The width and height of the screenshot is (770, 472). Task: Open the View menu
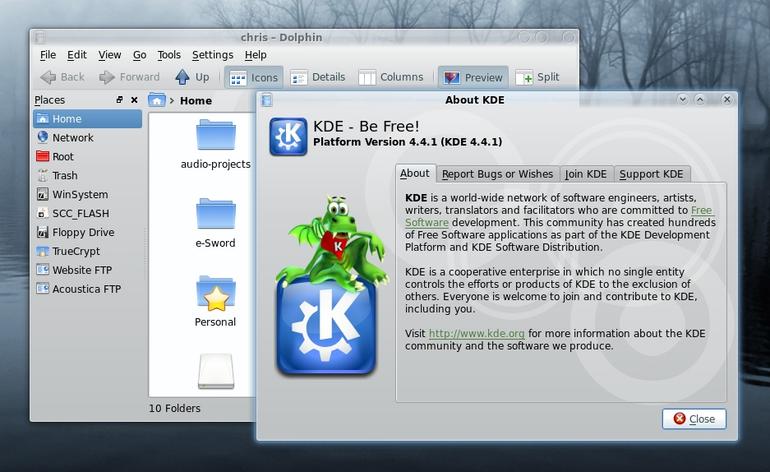point(110,55)
